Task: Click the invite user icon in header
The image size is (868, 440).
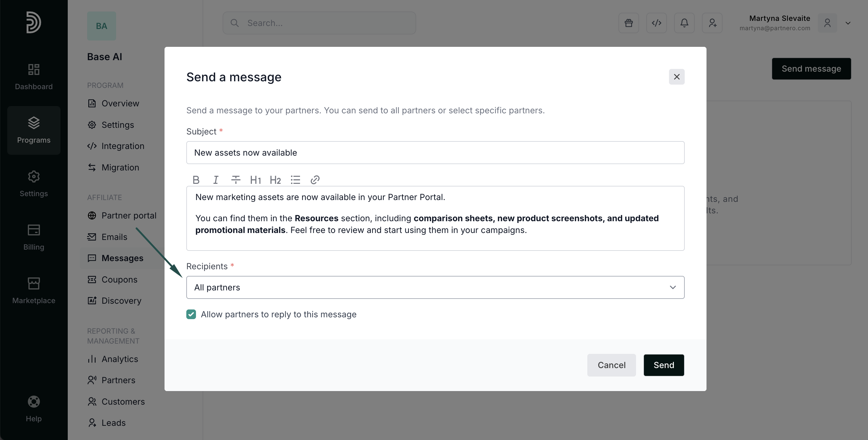Action: coord(712,23)
